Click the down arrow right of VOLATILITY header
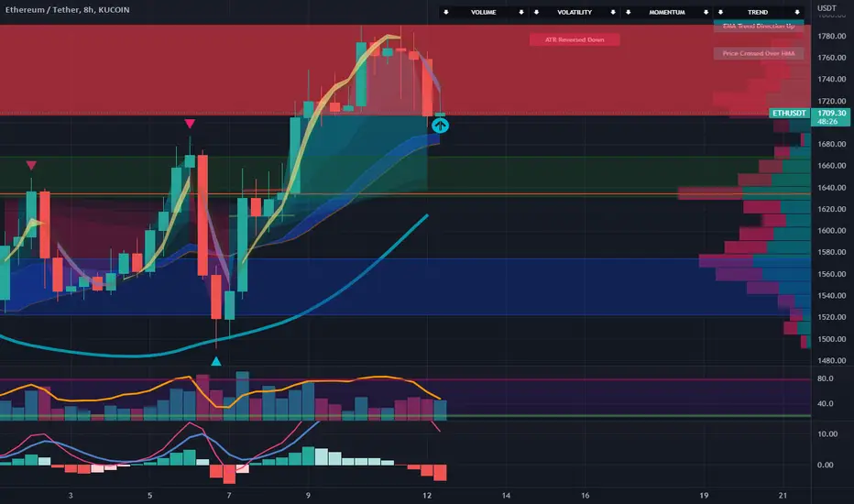Image resolution: width=854 pixels, height=504 pixels. tap(613, 12)
